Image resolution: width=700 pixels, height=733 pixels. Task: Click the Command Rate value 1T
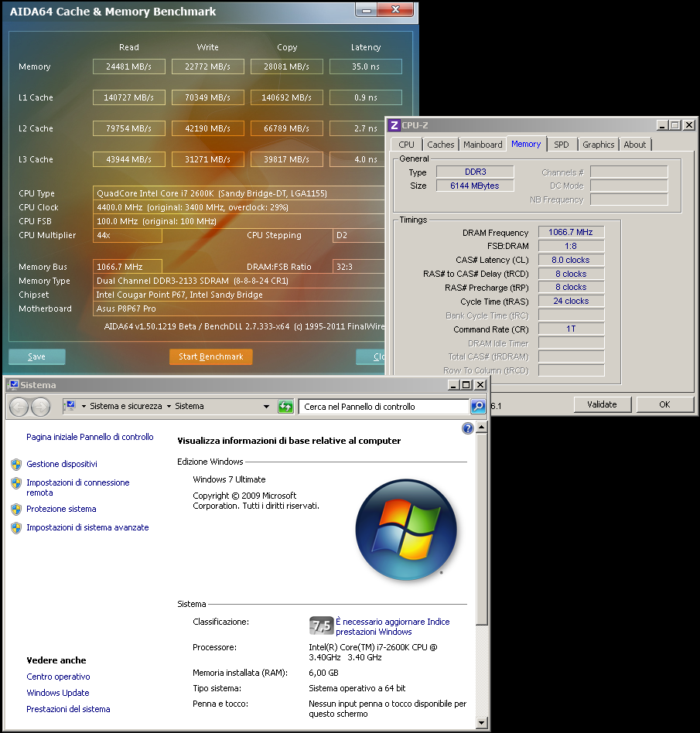click(x=571, y=329)
